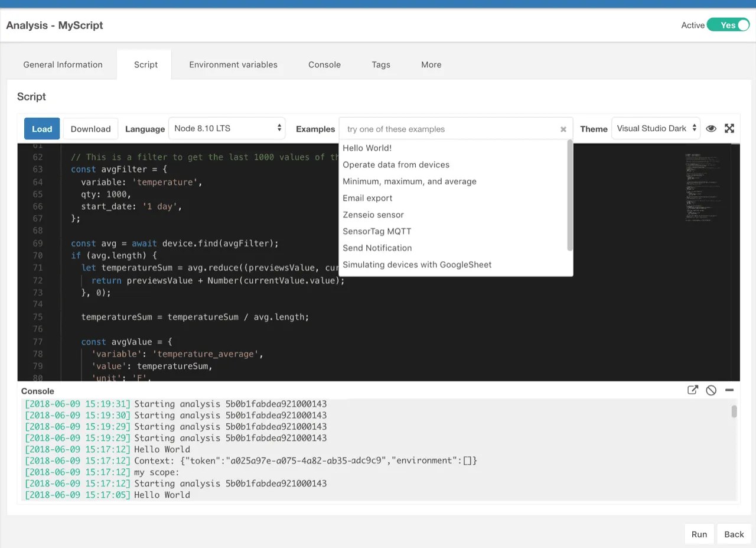Switch to the Environment variables tab
The width and height of the screenshot is (756, 548).
click(233, 64)
